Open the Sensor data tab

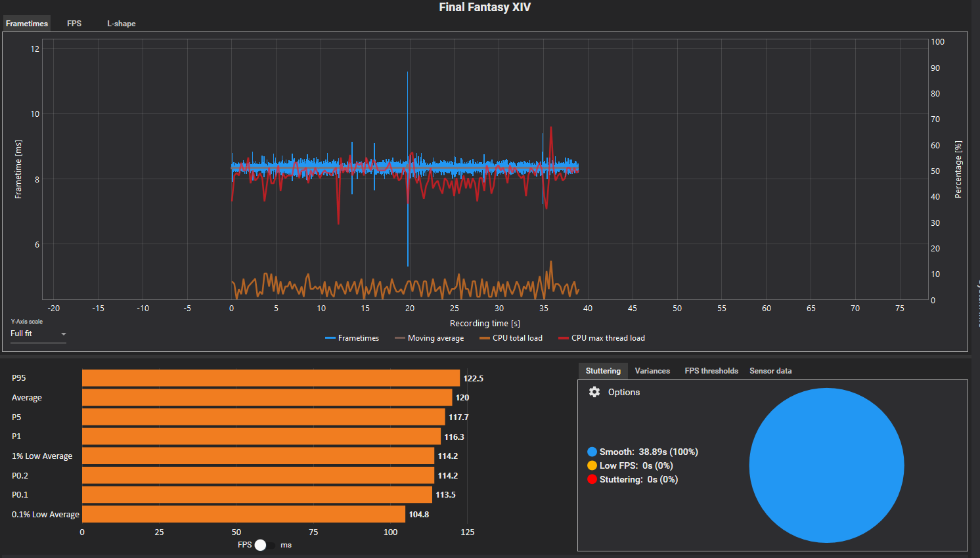770,371
